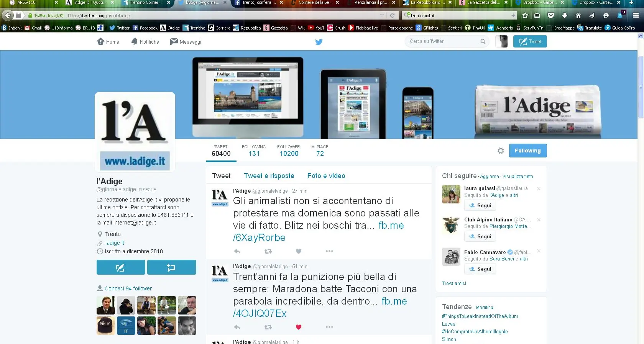The height and width of the screenshot is (344, 644).
Task: Open a new browser tab with plus
Action: 631,3
